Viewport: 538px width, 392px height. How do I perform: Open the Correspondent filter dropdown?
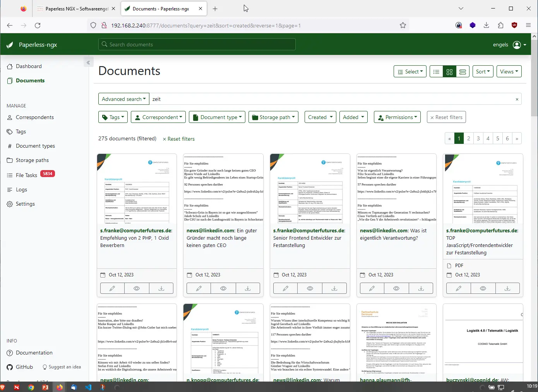pyautogui.click(x=158, y=117)
